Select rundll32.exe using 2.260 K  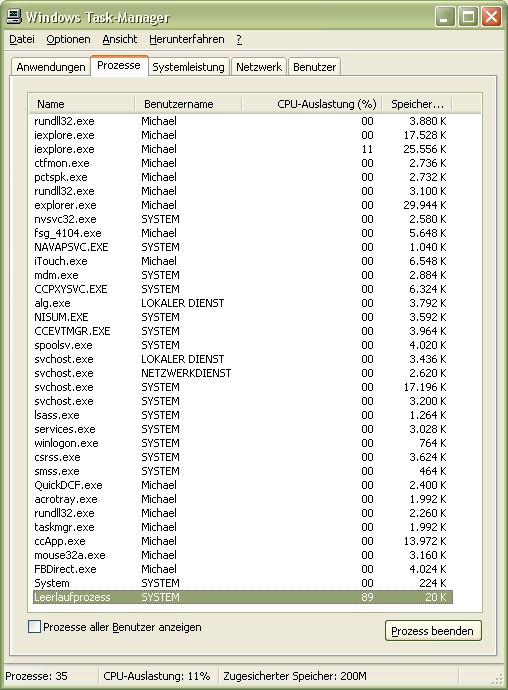243,513
